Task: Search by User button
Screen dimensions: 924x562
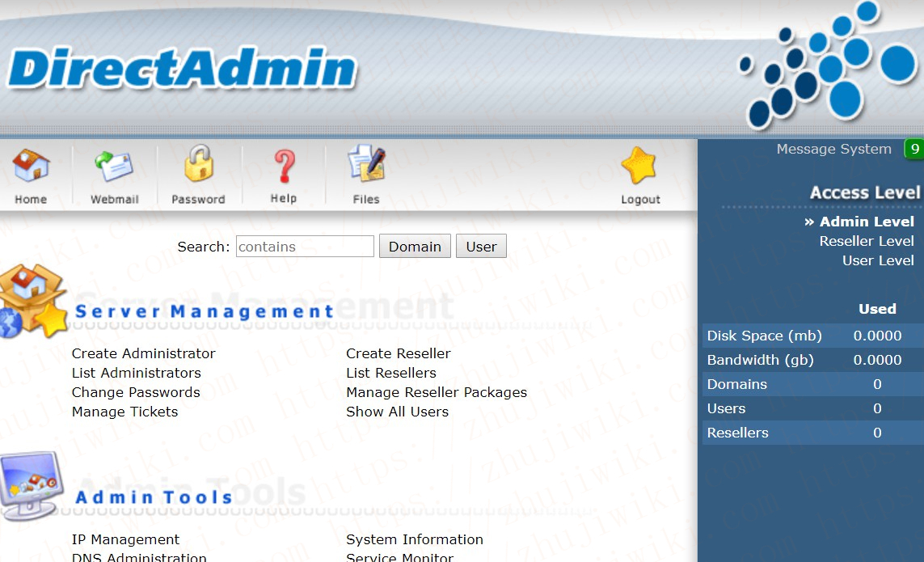Action: [481, 247]
